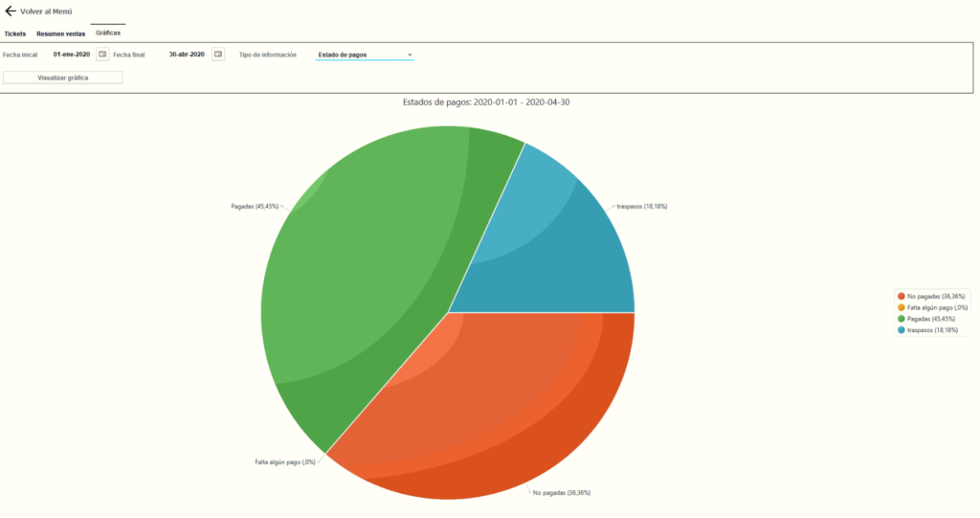This screenshot has height=518, width=980.
Task: Click the end date field 30-abr-2020
Action: [x=187, y=55]
